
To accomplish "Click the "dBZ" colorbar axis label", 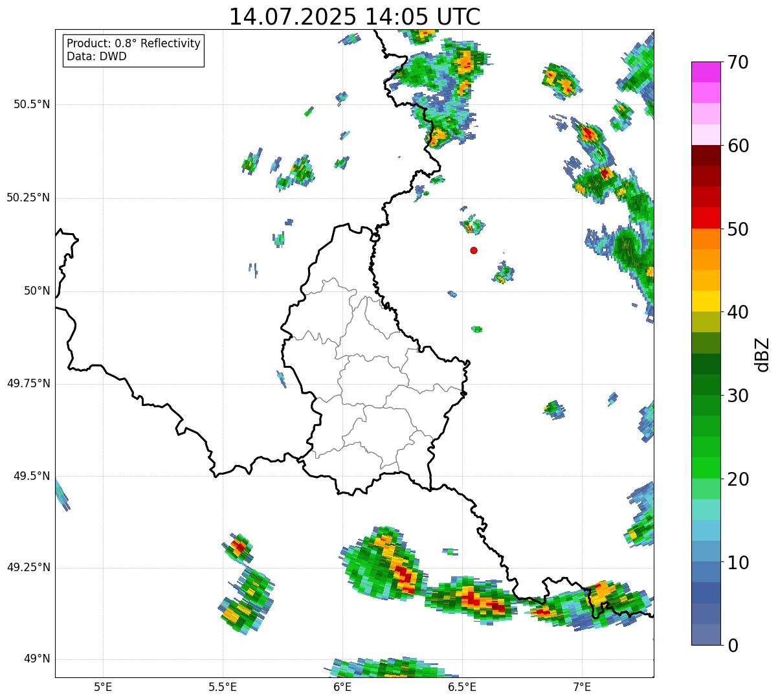I will pyautogui.click(x=762, y=354).
